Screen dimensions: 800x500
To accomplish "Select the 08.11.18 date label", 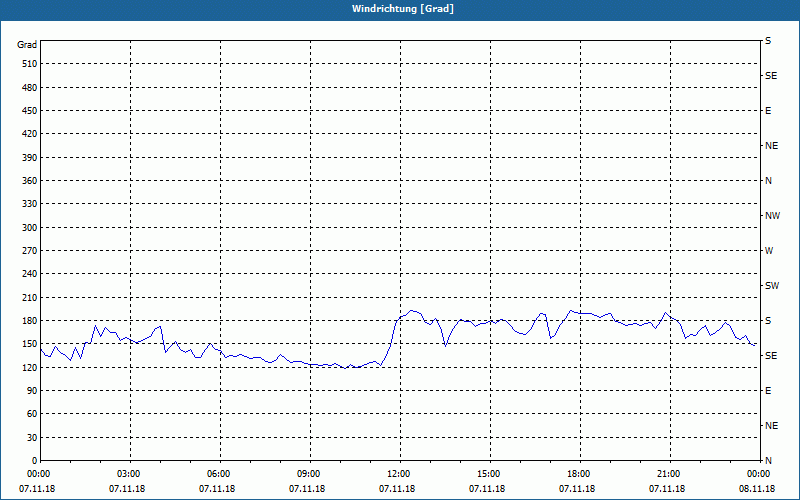I will click(757, 489).
